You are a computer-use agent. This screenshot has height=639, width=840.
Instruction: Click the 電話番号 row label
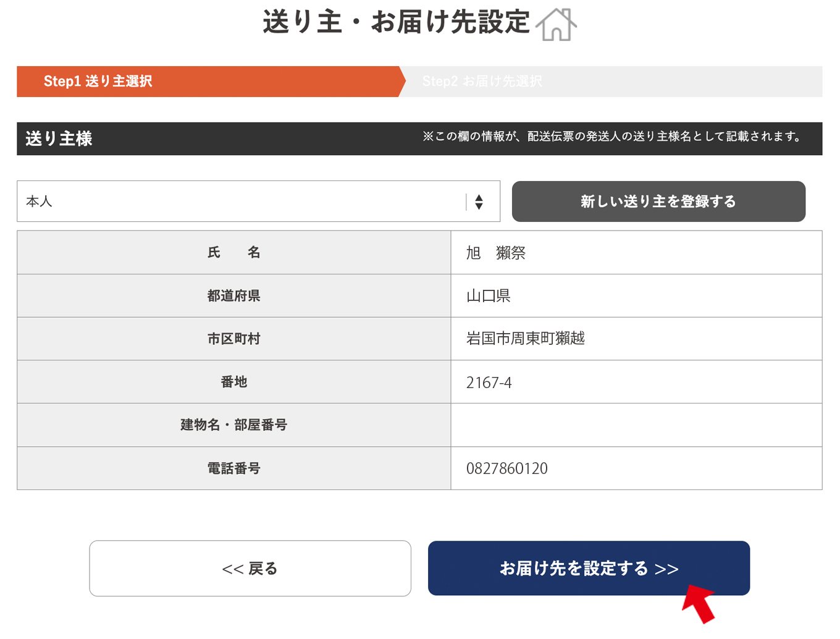233,468
